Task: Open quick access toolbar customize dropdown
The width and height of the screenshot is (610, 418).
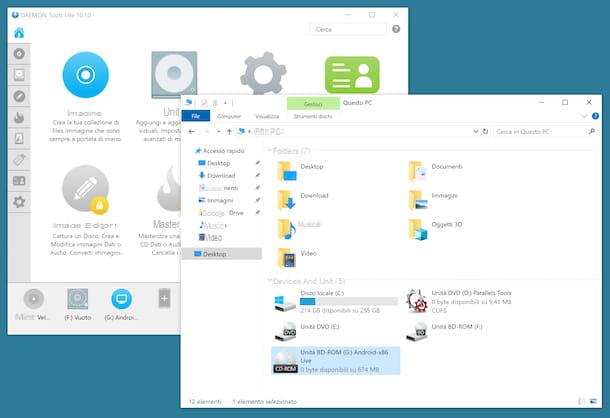Action: click(225, 103)
